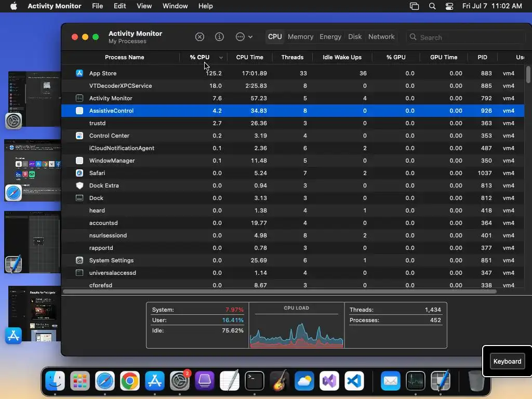Viewport: 532px width, 399px height.
Task: Open purple Visual Studio icon in Dock
Action: [329, 381]
